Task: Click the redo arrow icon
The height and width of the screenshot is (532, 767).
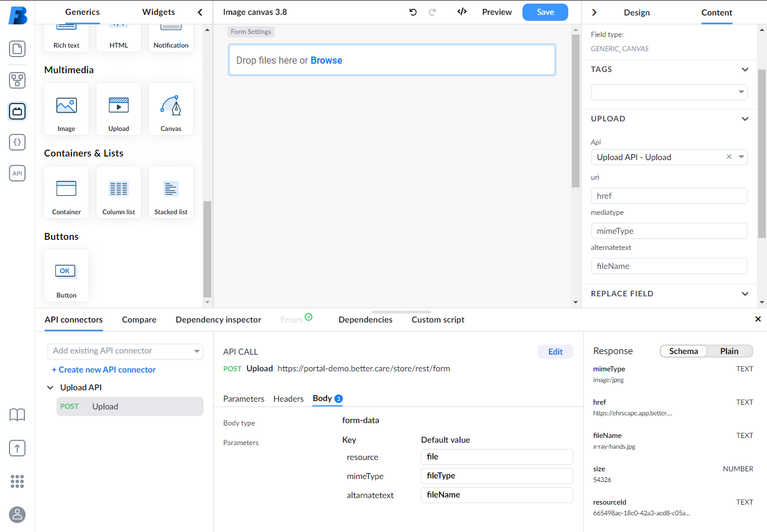Action: pos(433,12)
